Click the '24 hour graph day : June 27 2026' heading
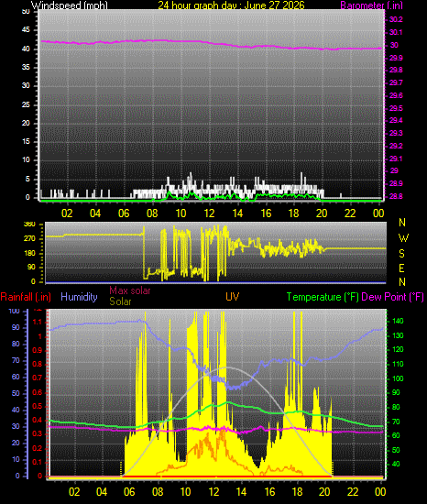 [x=231, y=5]
